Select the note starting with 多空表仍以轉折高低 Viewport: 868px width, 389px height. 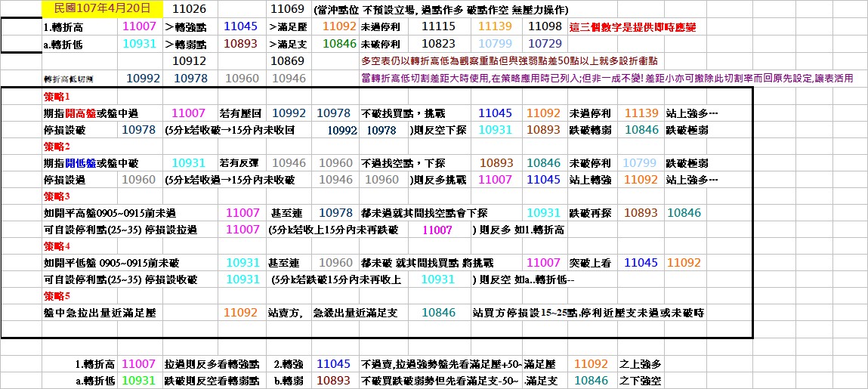(508, 62)
